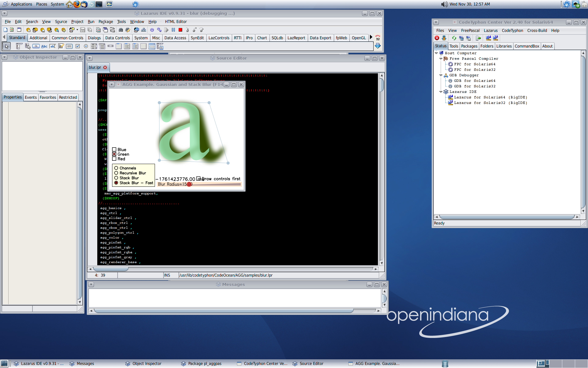The height and width of the screenshot is (368, 588).
Task: Collapse the Lazarus IDE tree node
Action: click(x=441, y=92)
